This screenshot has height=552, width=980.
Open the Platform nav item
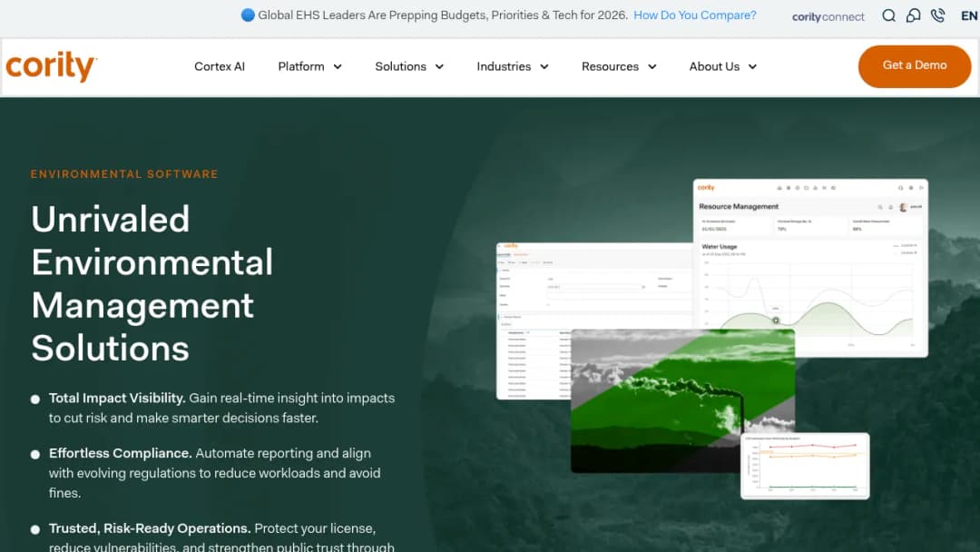tap(301, 66)
